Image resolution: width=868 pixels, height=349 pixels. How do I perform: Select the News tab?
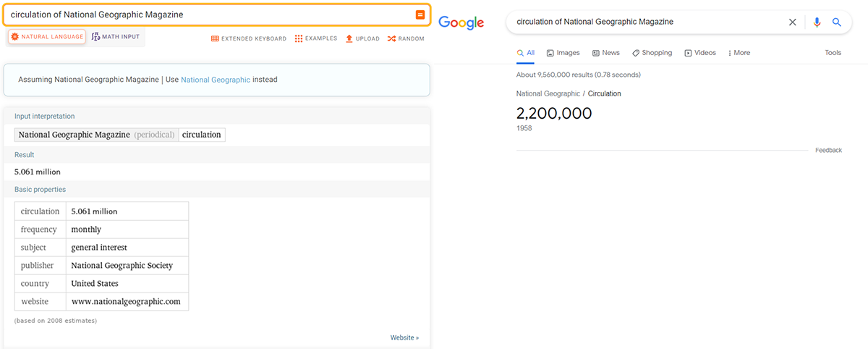point(606,53)
